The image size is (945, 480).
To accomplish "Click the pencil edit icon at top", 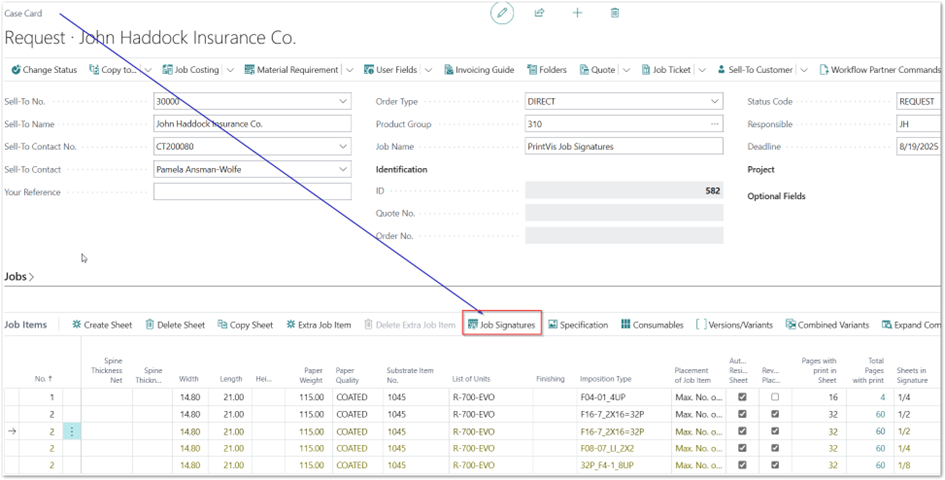I will (x=502, y=13).
